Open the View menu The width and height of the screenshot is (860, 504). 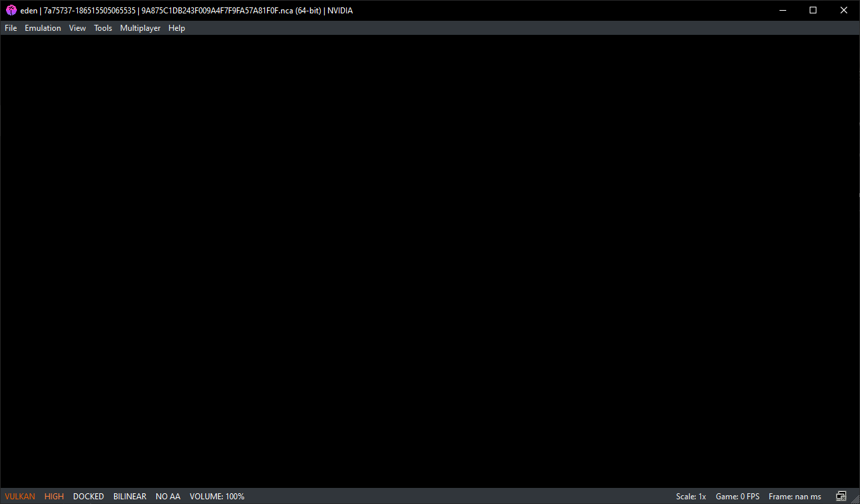pyautogui.click(x=78, y=28)
